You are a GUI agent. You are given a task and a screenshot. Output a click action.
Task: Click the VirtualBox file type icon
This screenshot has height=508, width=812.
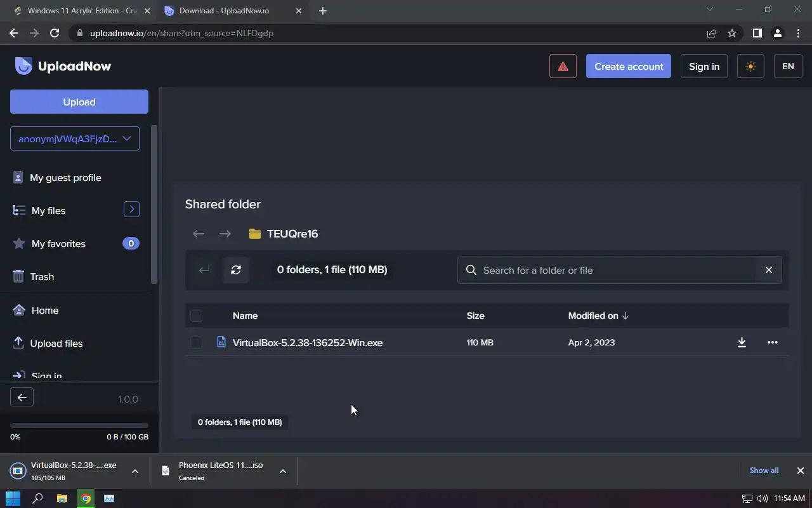(x=221, y=342)
